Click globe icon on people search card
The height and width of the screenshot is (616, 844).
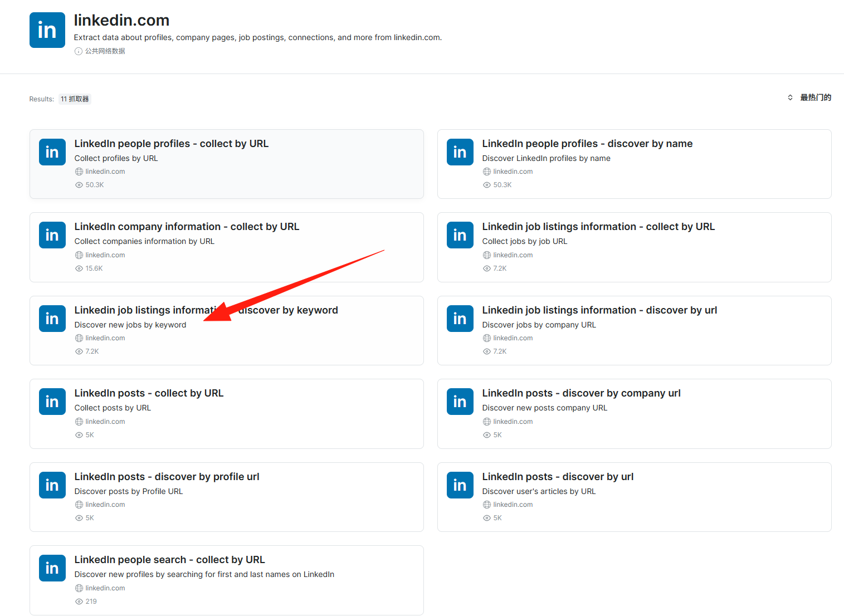(79, 588)
